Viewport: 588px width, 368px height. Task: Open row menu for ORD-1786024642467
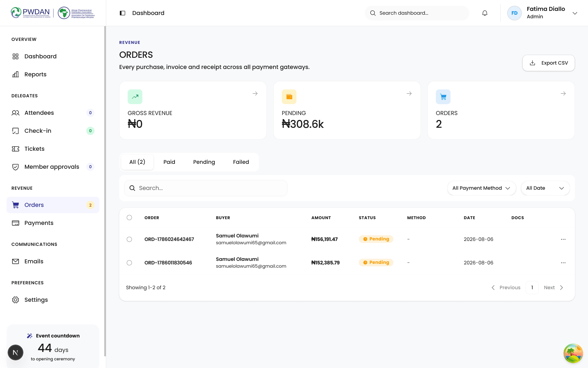tap(563, 239)
